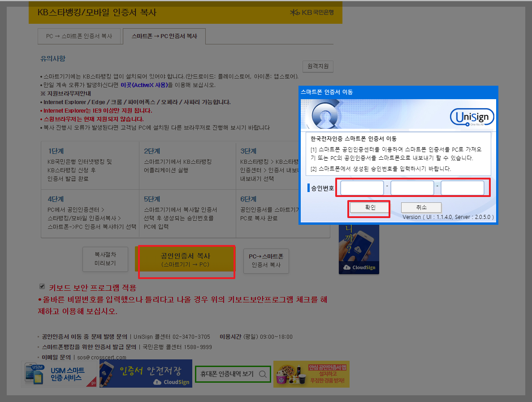Open the 안심공인인증서앱 설치 promotion banner
This screenshot has width=532, height=402.
pyautogui.click(x=311, y=374)
